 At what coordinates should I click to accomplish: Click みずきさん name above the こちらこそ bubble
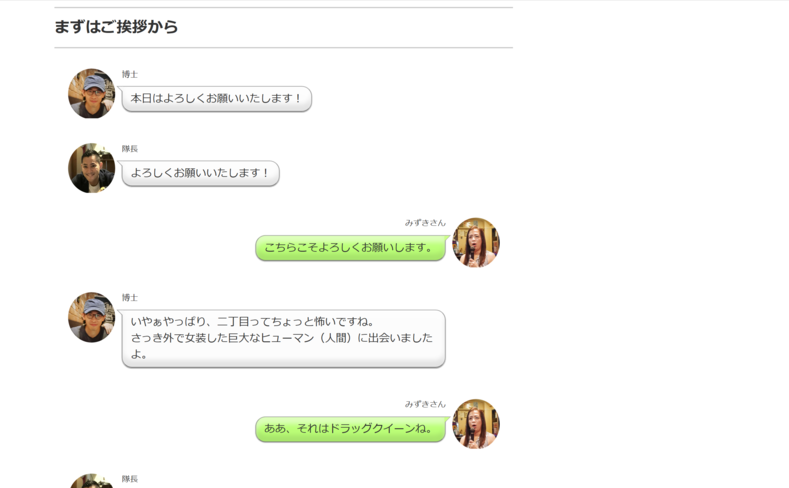[425, 223]
